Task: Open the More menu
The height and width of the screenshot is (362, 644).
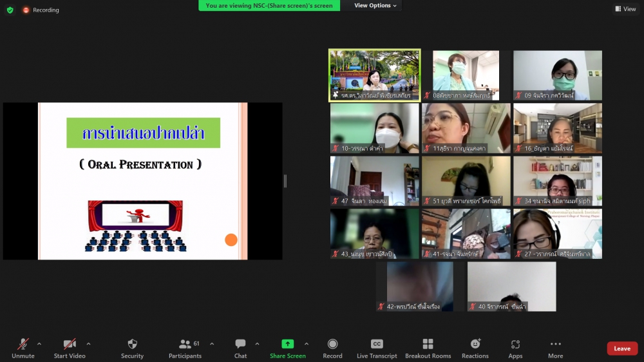Action: pos(555,345)
